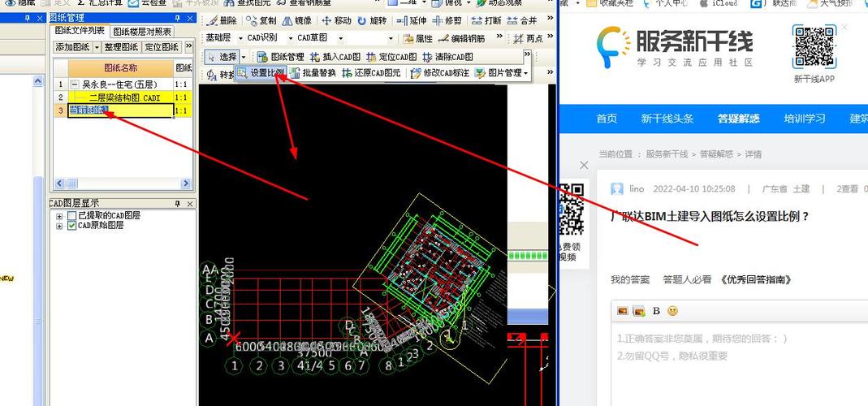Image resolution: width=868 pixels, height=406 pixels.
Task: Click the 服务新干线 site logo
Action: [x=674, y=46]
